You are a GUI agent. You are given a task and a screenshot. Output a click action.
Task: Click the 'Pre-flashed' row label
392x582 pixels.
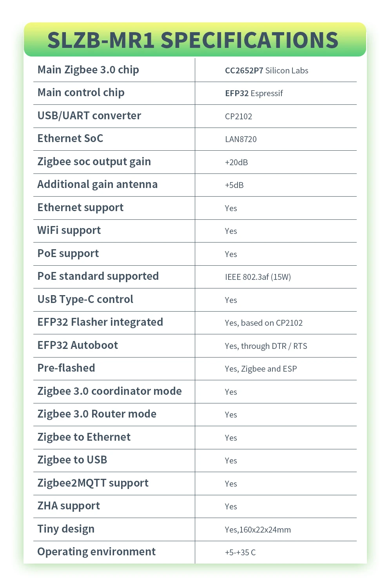(x=66, y=368)
